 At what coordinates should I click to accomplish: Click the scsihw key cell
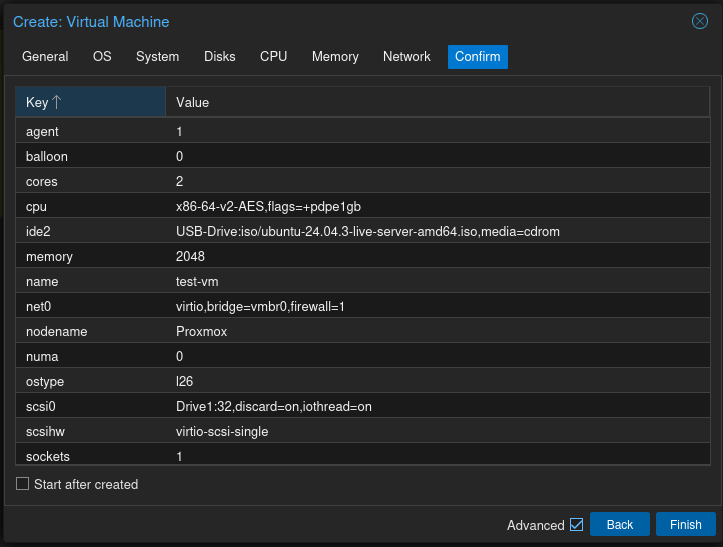(90, 431)
